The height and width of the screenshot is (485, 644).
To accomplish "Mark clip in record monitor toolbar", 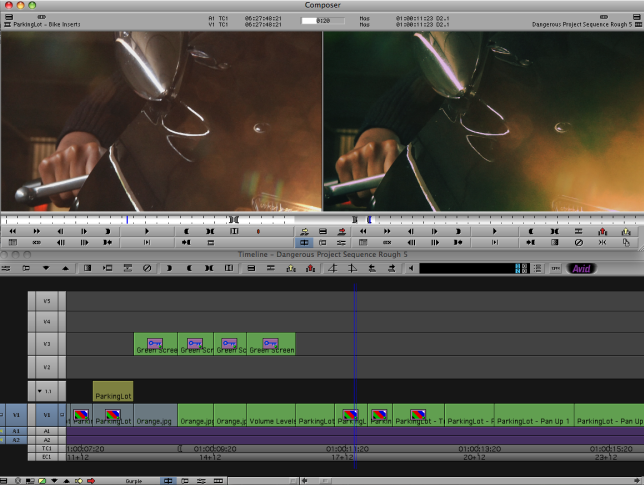I will coord(554,232).
